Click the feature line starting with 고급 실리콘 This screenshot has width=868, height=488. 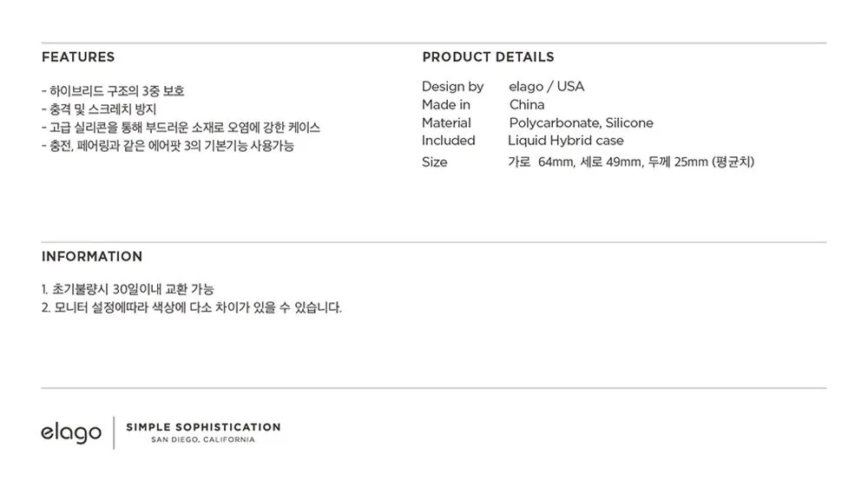coord(181,128)
